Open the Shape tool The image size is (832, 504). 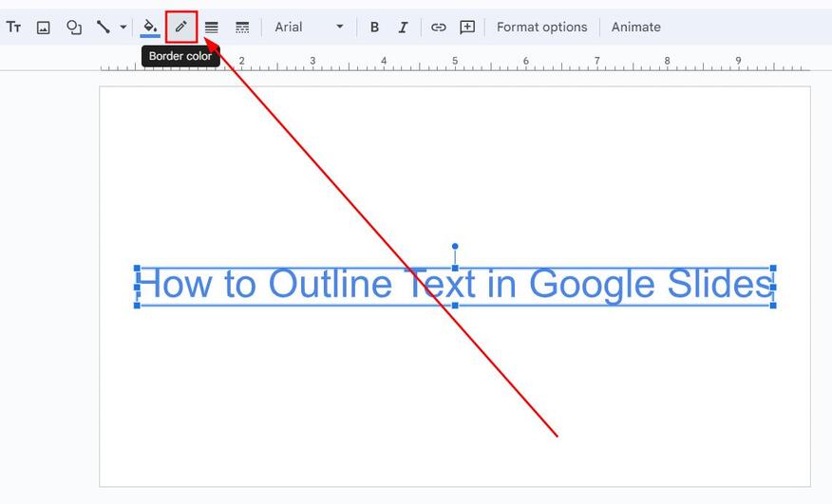(x=74, y=28)
